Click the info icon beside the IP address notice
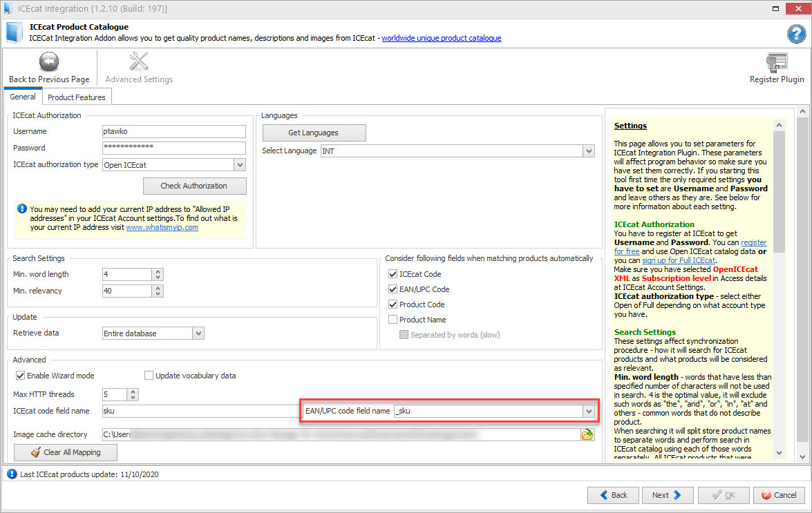The image size is (812, 513). pyautogui.click(x=21, y=209)
